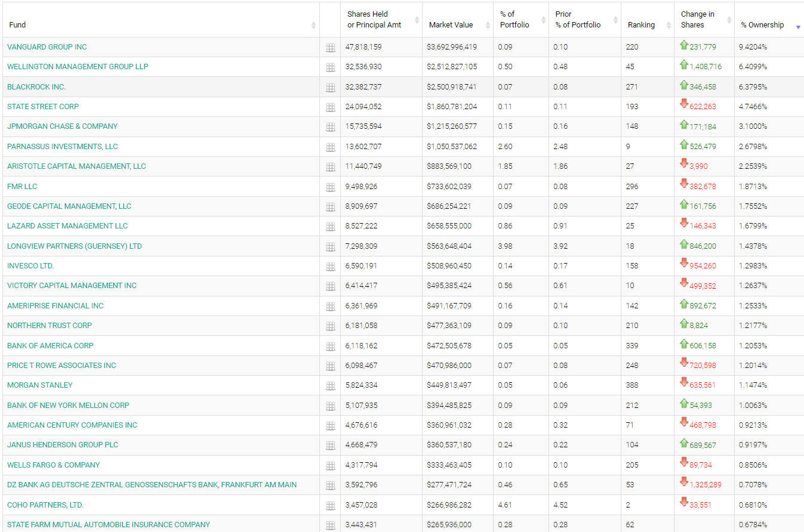Select Parnassus % of portfolio 2.60
This screenshot has width=804, height=532.
[x=505, y=147]
